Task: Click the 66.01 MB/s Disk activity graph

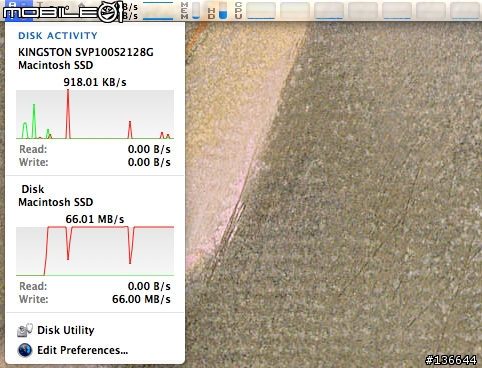Action: (x=95, y=251)
